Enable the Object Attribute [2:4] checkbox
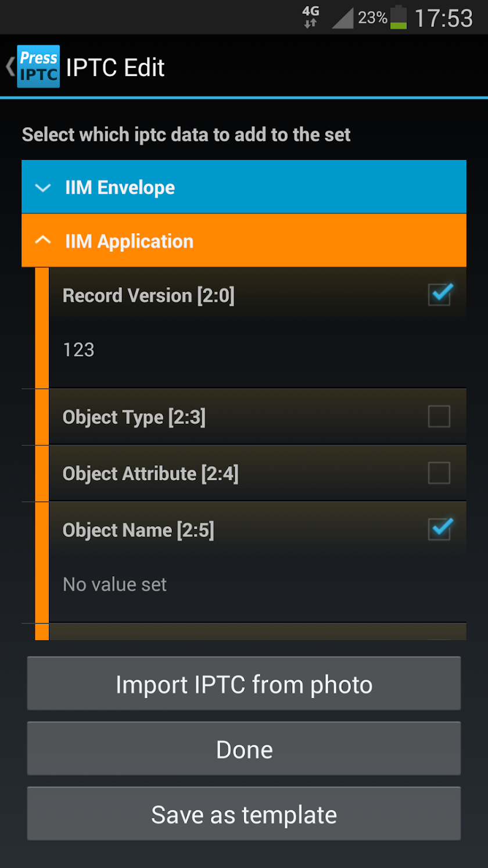The image size is (488, 868). 439,473
